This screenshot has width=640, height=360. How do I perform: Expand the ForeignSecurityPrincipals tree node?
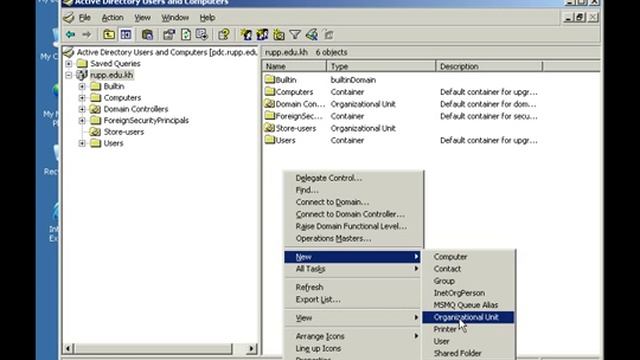(x=82, y=121)
